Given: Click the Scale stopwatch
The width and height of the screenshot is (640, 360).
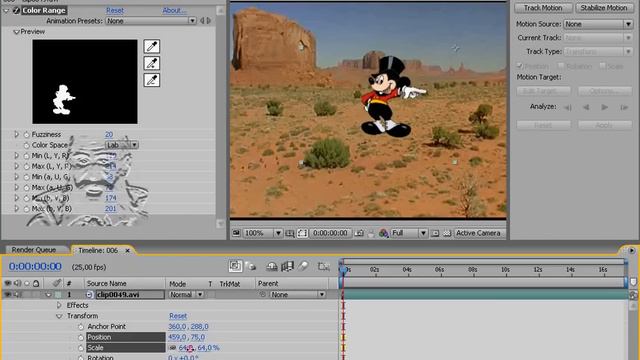Looking at the screenshot, I should (80, 348).
